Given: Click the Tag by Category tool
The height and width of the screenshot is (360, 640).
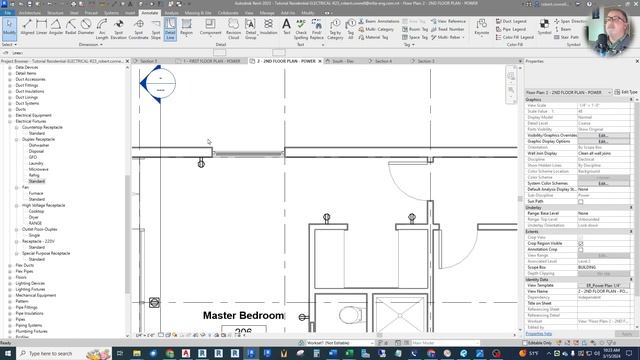Looking at the screenshot, I should point(335,29).
